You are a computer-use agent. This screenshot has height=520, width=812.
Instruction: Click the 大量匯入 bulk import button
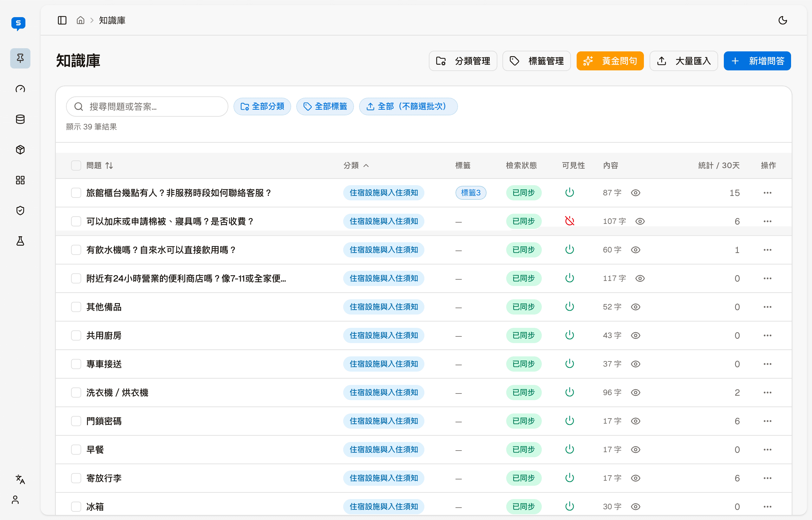pos(684,61)
